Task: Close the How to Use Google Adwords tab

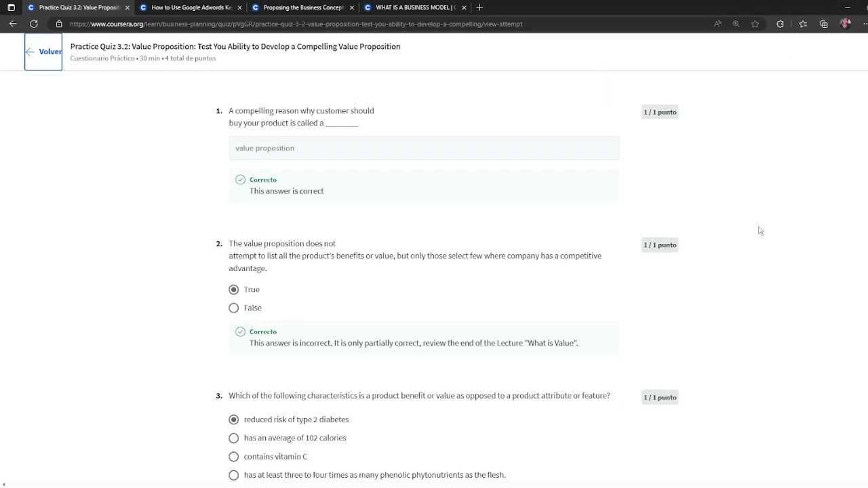Action: pyautogui.click(x=239, y=7)
